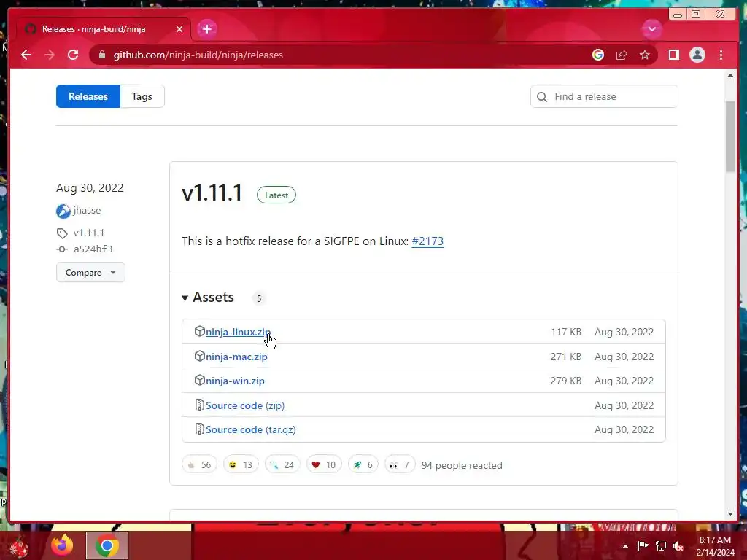This screenshot has width=747, height=560.
Task: Click the Aug 30, 2022 release date in sidebar
Action: coord(90,188)
